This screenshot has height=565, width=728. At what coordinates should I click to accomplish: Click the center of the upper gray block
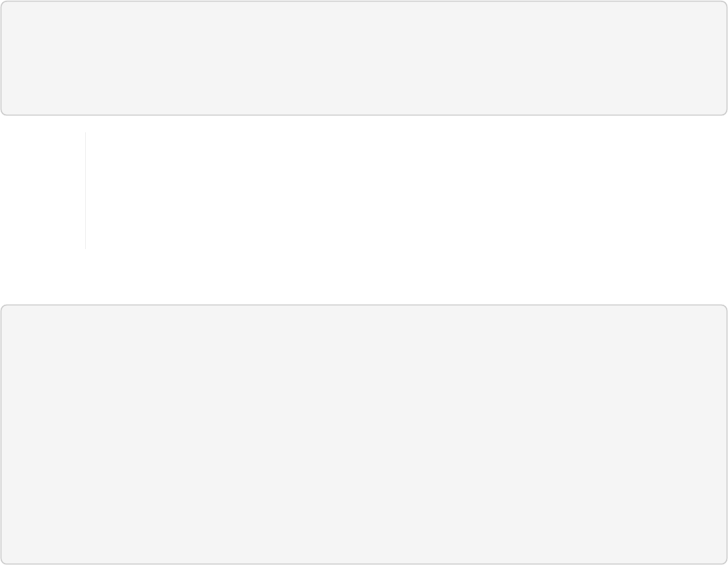coord(364,58)
